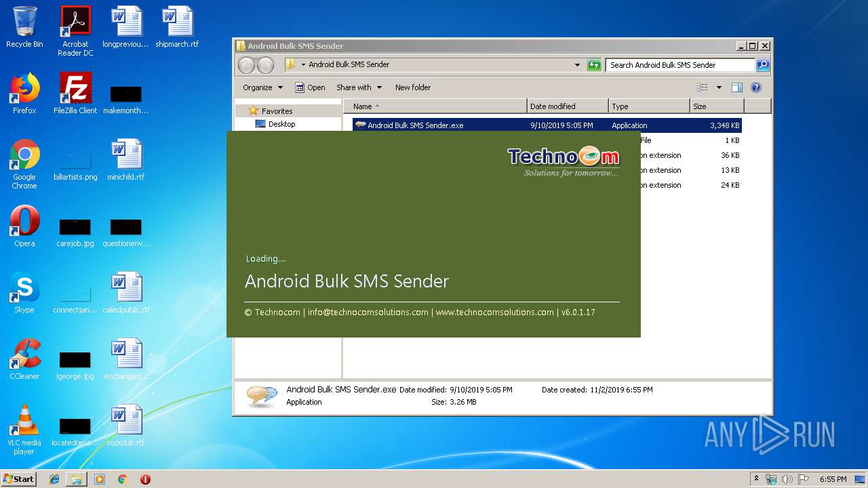Change view using the views icon

[x=703, y=87]
